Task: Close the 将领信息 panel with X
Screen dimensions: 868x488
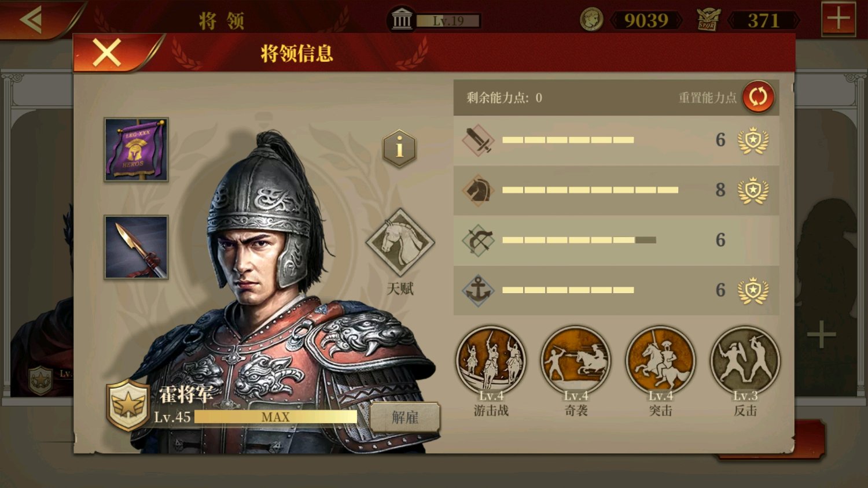Action: (107, 53)
